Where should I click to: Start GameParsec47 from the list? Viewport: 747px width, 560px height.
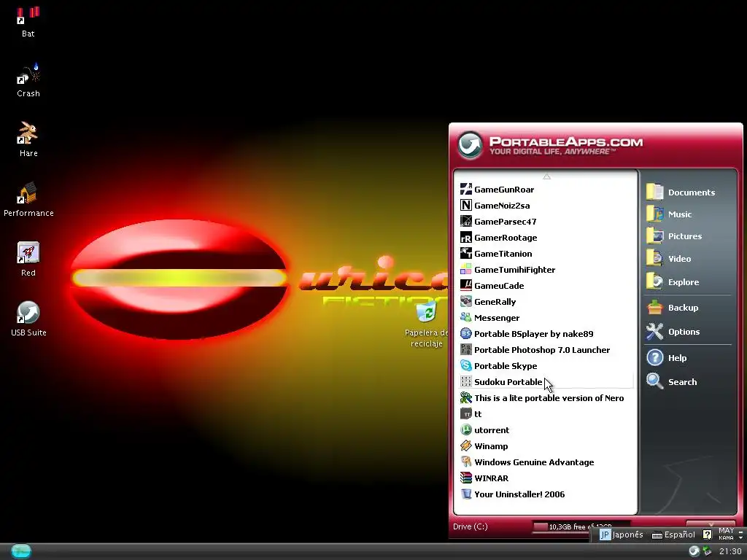(546, 222)
